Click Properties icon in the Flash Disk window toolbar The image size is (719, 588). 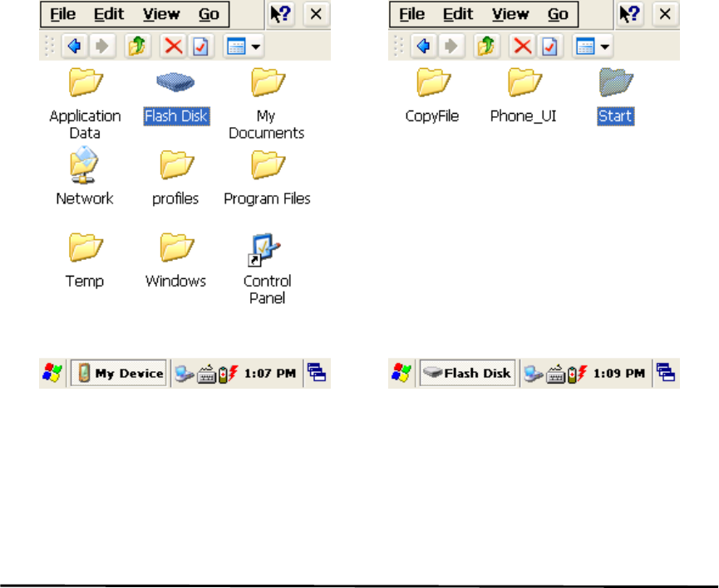pos(549,46)
